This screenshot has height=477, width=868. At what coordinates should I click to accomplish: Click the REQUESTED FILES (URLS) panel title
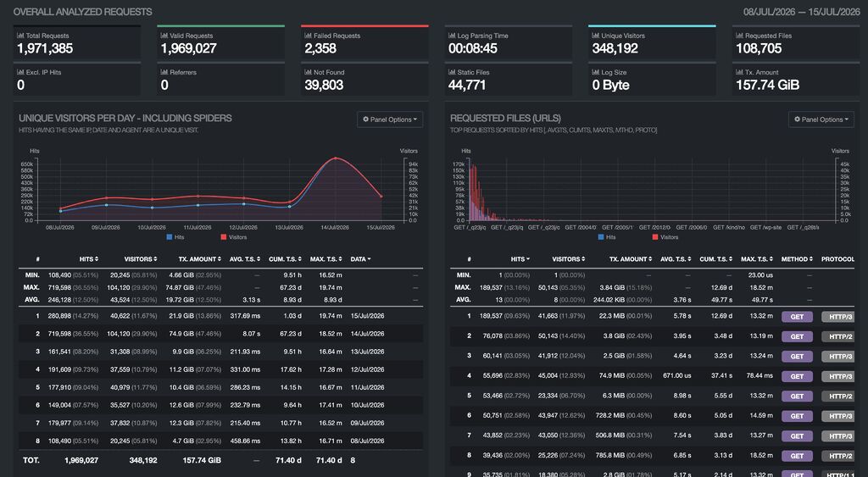click(x=505, y=118)
